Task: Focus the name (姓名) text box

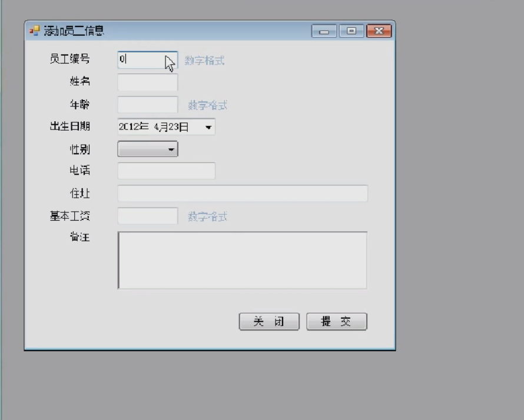Action: [x=147, y=82]
